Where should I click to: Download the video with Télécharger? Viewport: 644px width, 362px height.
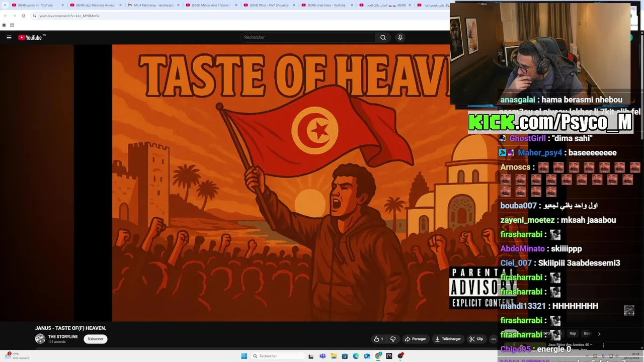coord(448,339)
